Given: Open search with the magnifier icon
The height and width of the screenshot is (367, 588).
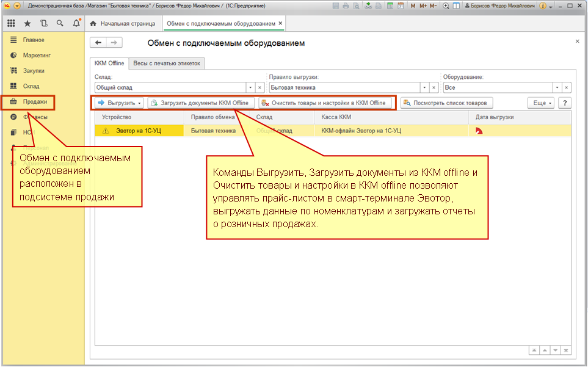Looking at the screenshot, I should [60, 23].
